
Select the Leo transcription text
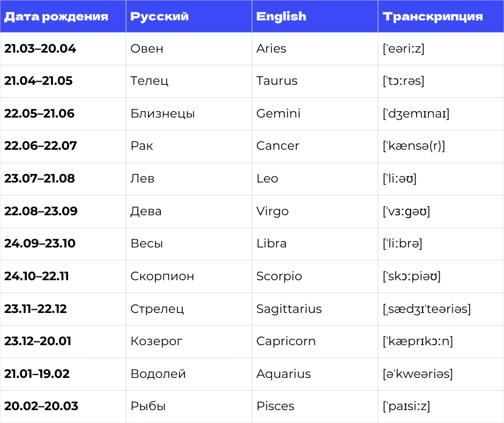pos(399,179)
